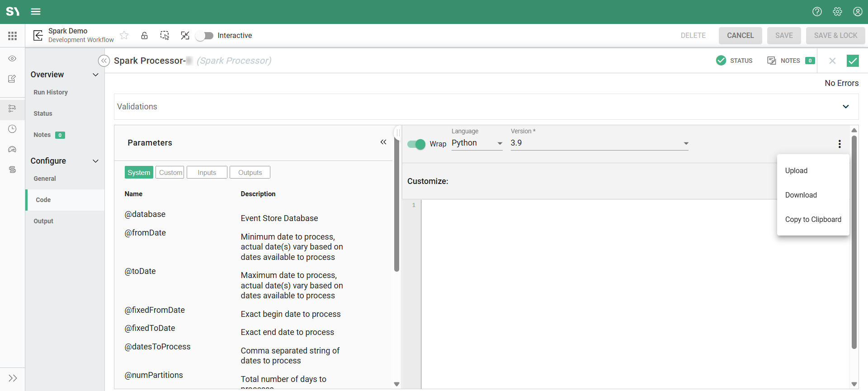This screenshot has height=391, width=868.
Task: Click the three-dot code options icon
Action: coord(840,144)
